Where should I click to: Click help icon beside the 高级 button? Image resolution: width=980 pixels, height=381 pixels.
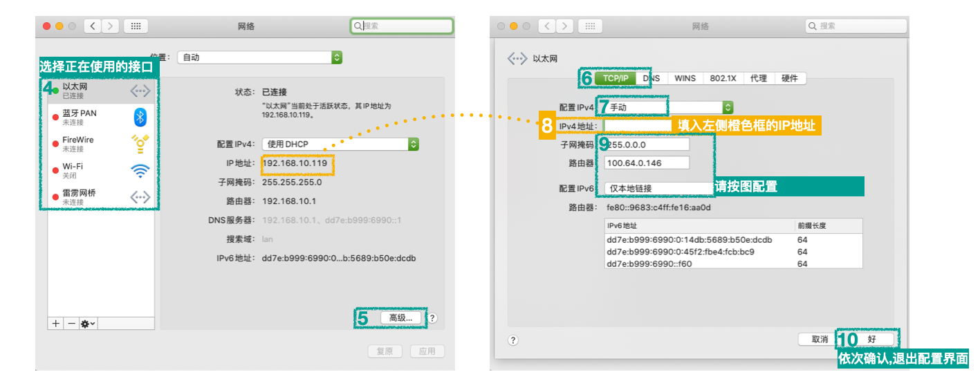tap(432, 318)
